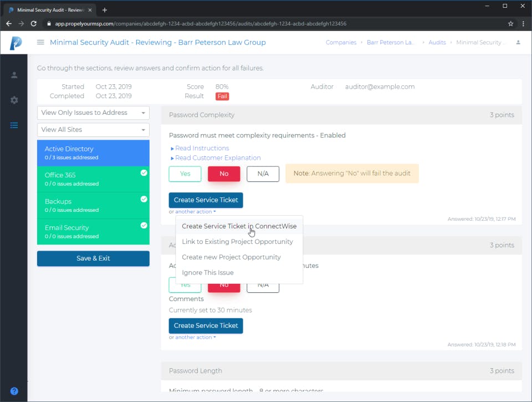Select Ignore This Issue from the action menu

pyautogui.click(x=207, y=272)
